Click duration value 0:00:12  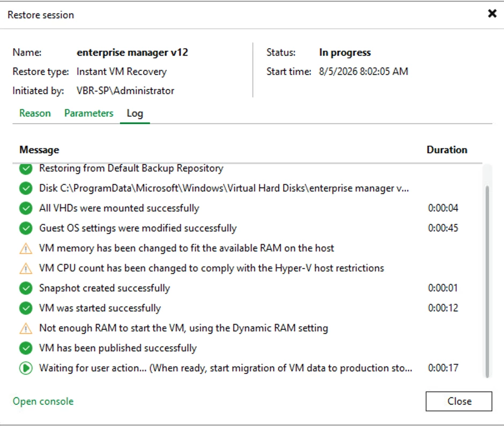click(x=443, y=308)
